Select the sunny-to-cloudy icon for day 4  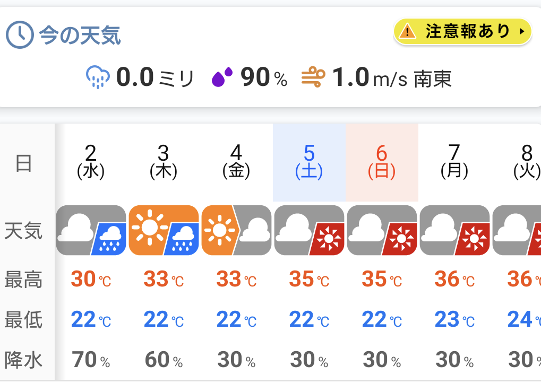pyautogui.click(x=236, y=230)
